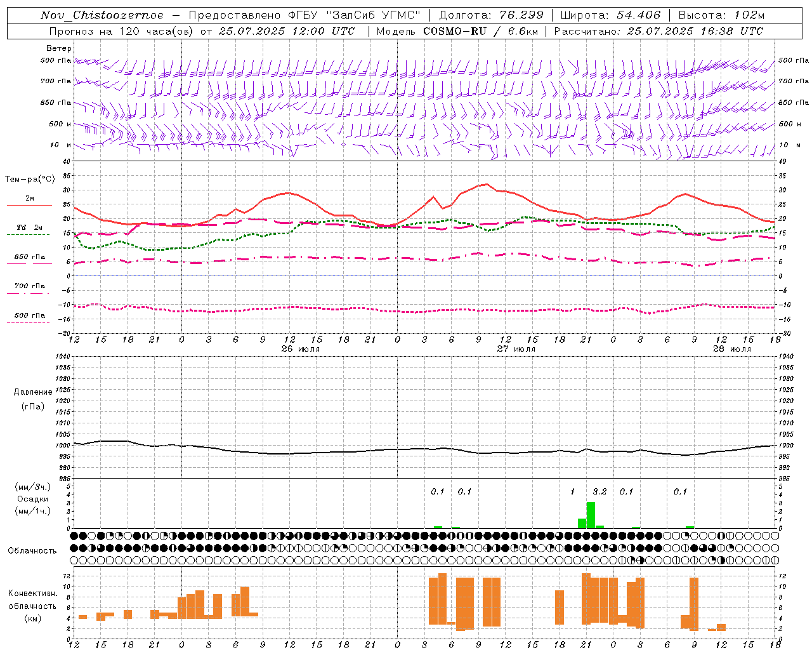
Task: Click the dotted legend line under temperature legend "500 гПа"
Action: coord(28,322)
